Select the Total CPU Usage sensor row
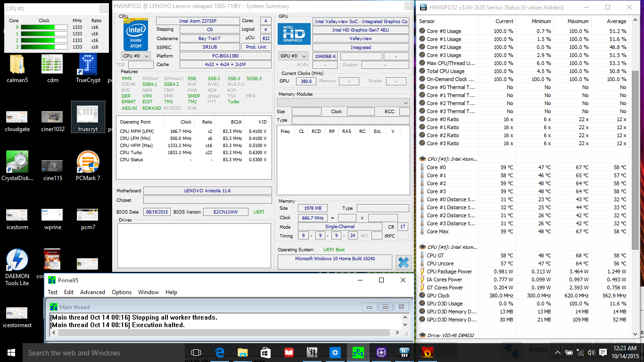 (x=524, y=71)
